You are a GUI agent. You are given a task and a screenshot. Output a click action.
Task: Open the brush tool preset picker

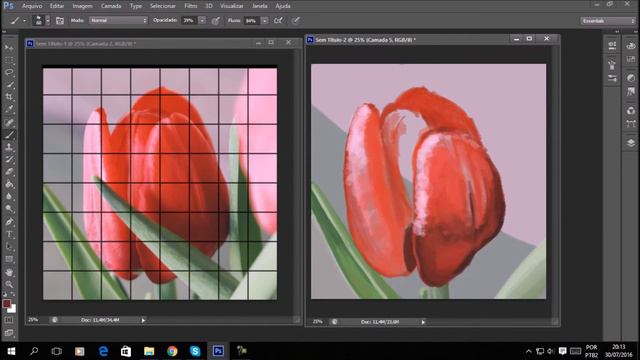tap(17, 20)
